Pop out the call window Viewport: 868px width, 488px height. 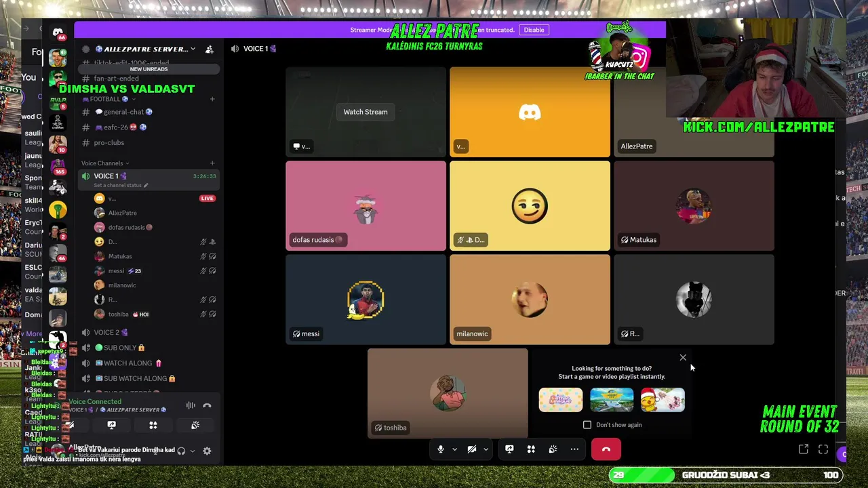click(804, 449)
